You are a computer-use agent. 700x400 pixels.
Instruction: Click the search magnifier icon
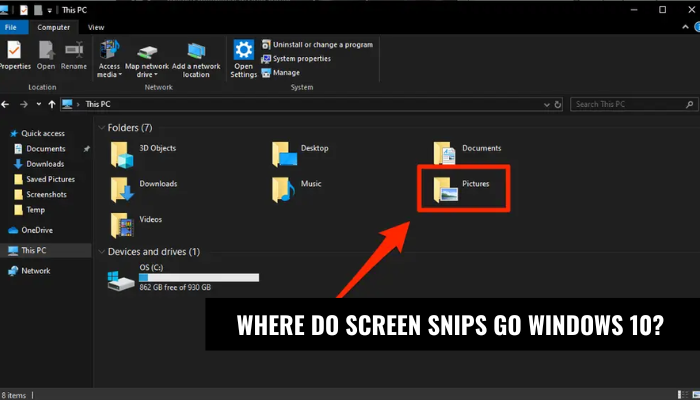[x=689, y=104]
